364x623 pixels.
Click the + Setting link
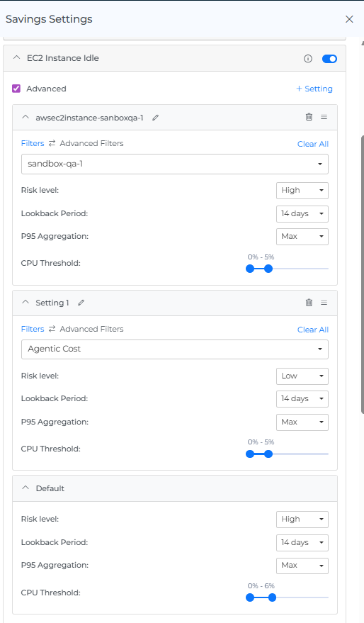[x=314, y=89]
